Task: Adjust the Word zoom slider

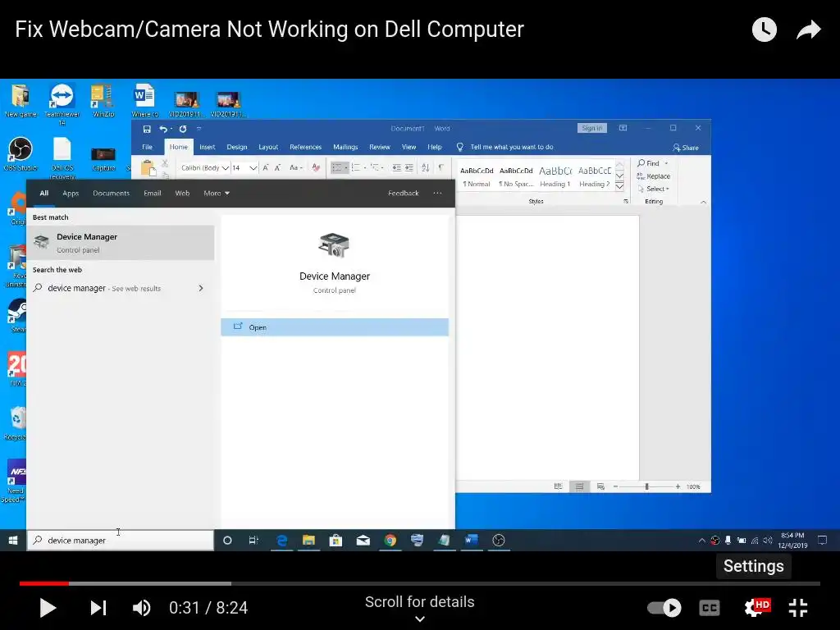Action: pos(646,486)
